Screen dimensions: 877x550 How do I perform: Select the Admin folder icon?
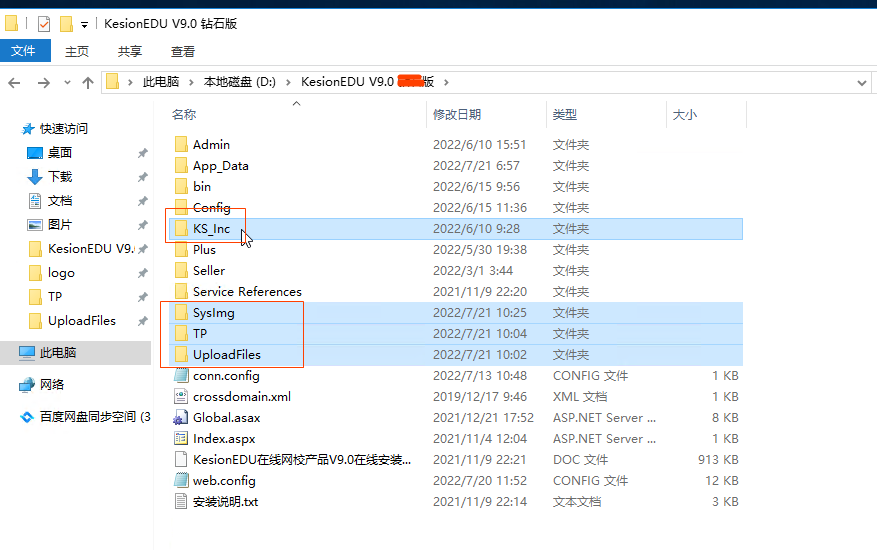coord(181,145)
